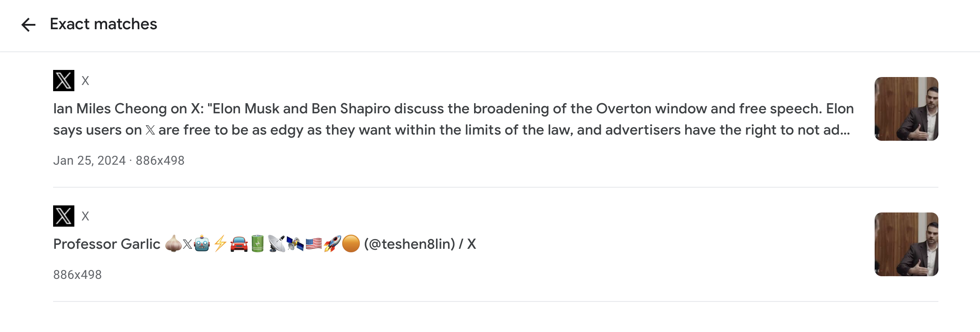Click the robot emoji in the profile title
Screen dimensions: 980x332
[202, 244]
